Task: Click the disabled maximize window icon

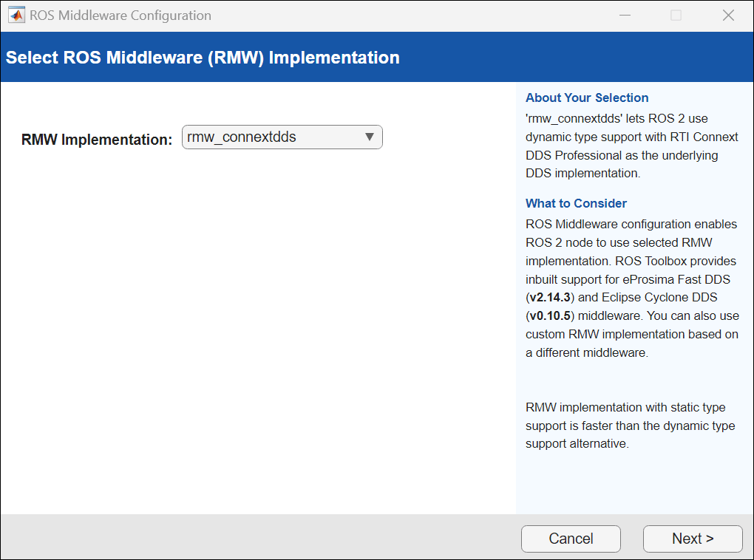Action: [x=676, y=16]
